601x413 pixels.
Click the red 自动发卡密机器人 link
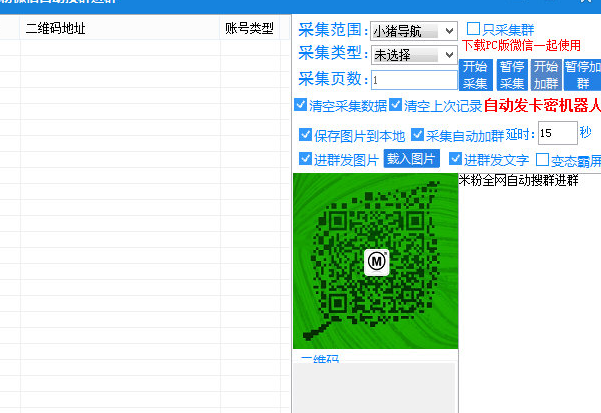tap(542, 105)
